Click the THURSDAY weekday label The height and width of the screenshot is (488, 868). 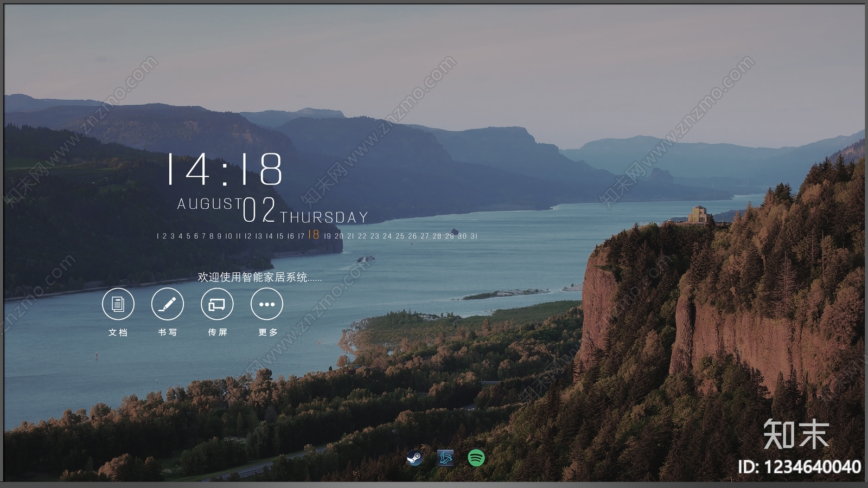[x=324, y=217]
